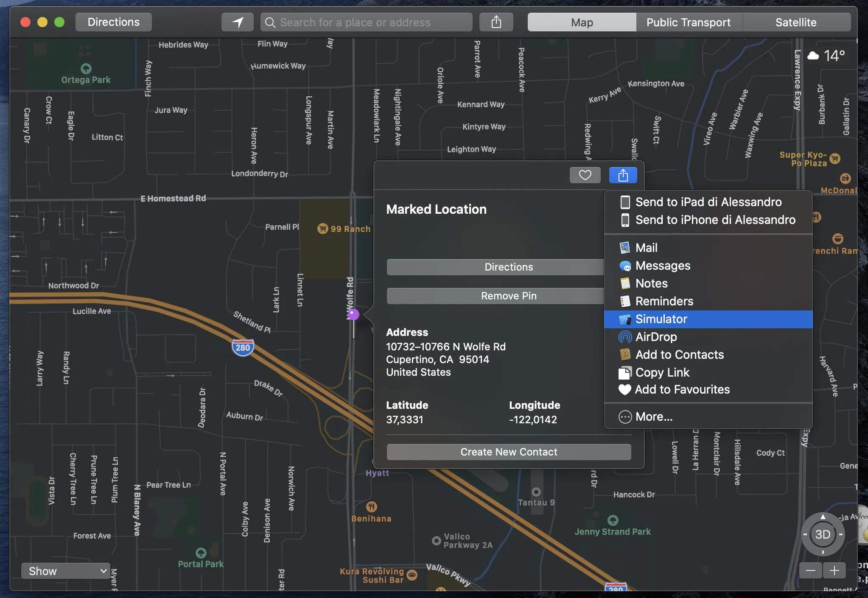868x598 pixels.
Task: Select AirDrop in share menu
Action: (x=656, y=337)
